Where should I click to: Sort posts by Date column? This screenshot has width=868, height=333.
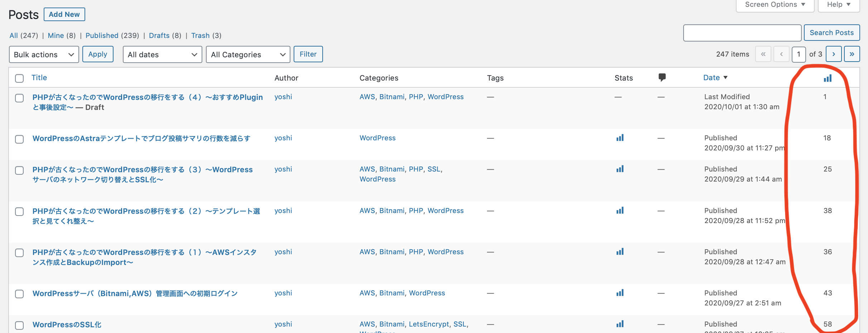pos(715,78)
